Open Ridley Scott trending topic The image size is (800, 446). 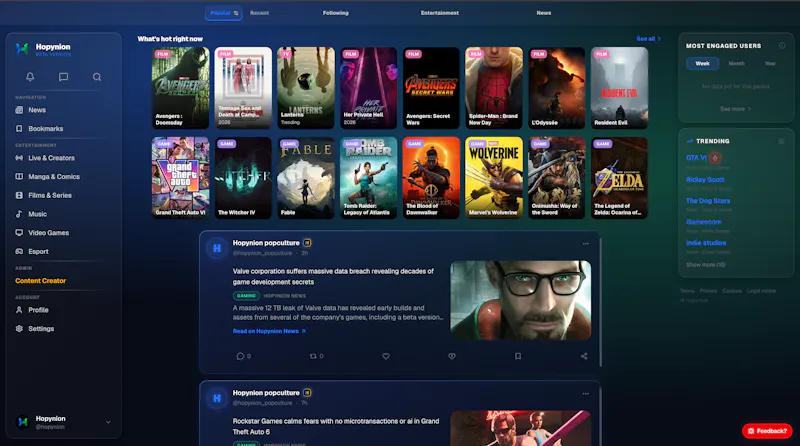pos(705,180)
